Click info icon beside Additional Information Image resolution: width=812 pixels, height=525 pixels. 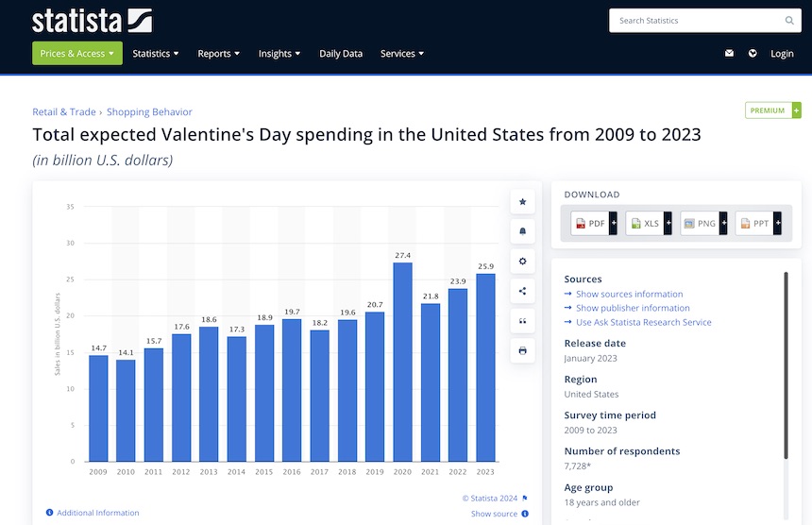(x=49, y=513)
